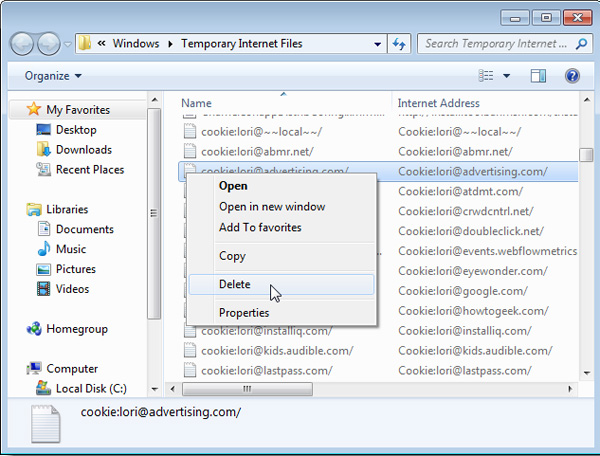
Task: Expand the change view options arrow
Action: [507, 76]
